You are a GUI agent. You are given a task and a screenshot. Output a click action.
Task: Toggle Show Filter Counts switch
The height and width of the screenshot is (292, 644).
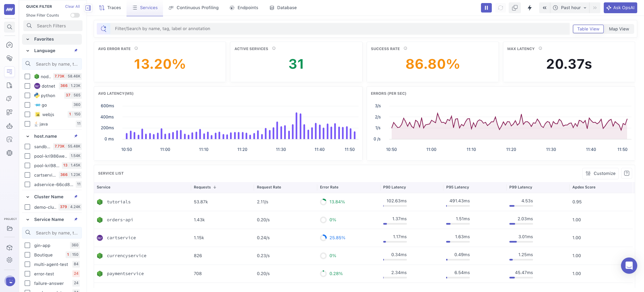[x=75, y=15]
